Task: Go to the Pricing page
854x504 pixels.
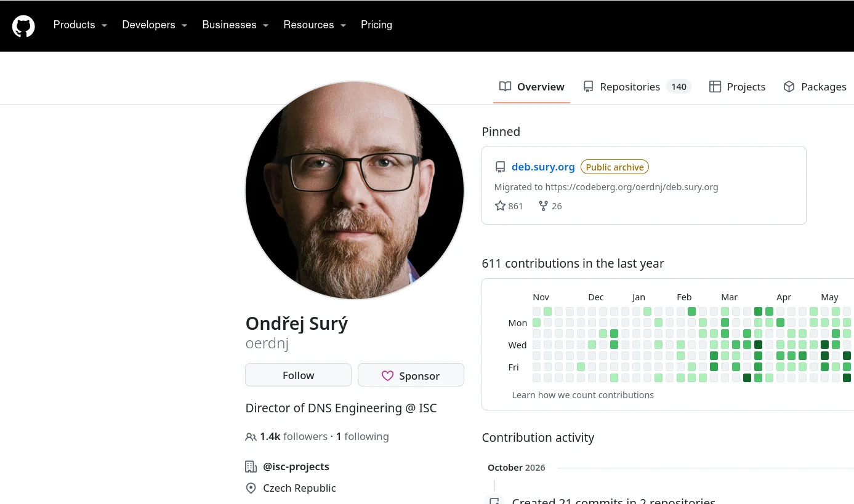Action: point(376,25)
